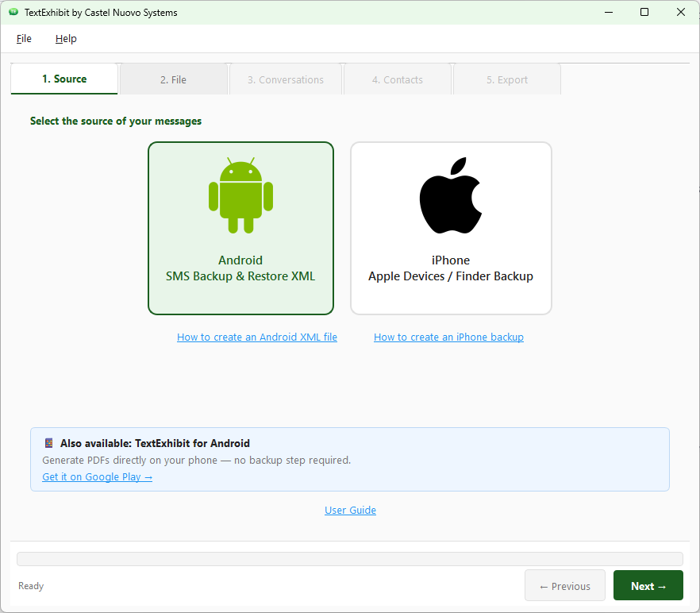Open 'How to create an Android XML file' link
Screen dimensions: 700x613
click(x=257, y=337)
